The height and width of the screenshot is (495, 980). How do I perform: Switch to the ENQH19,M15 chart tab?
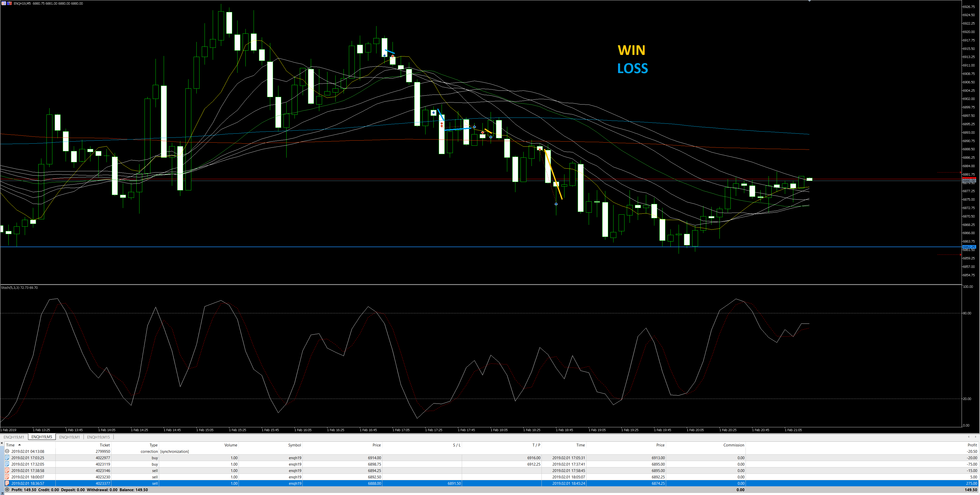point(99,437)
